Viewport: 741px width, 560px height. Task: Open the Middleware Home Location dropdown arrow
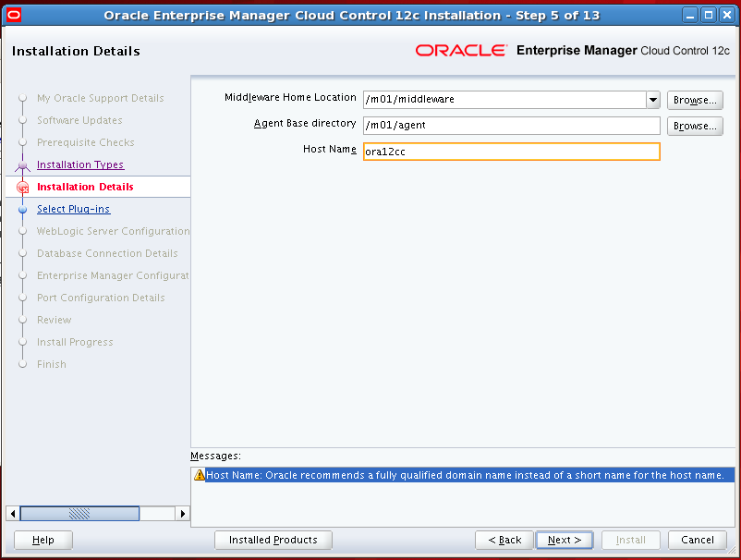pyautogui.click(x=653, y=100)
